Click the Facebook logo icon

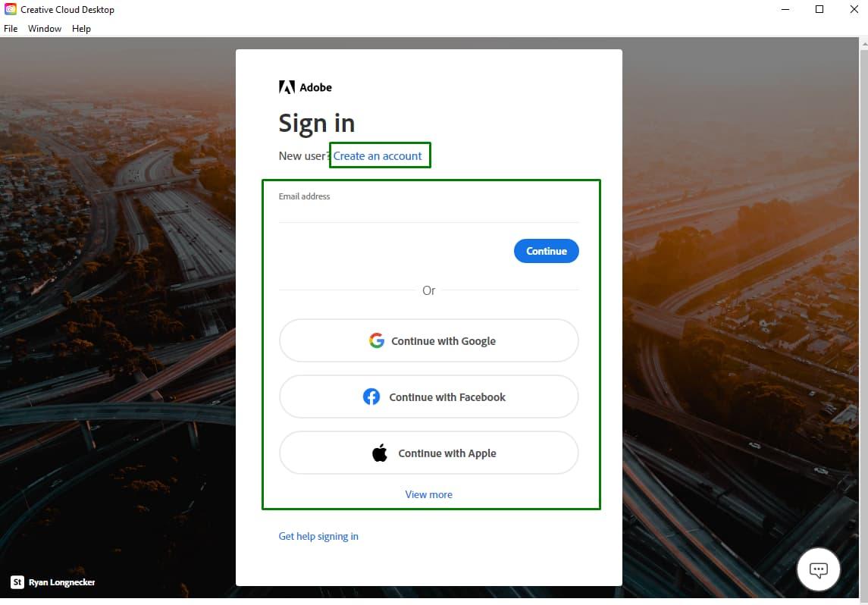[371, 397]
